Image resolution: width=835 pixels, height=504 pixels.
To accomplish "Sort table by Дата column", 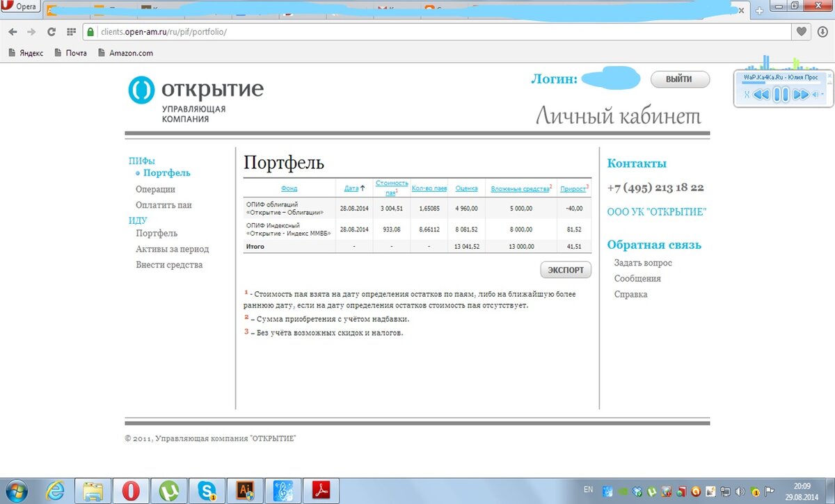I will tap(351, 188).
